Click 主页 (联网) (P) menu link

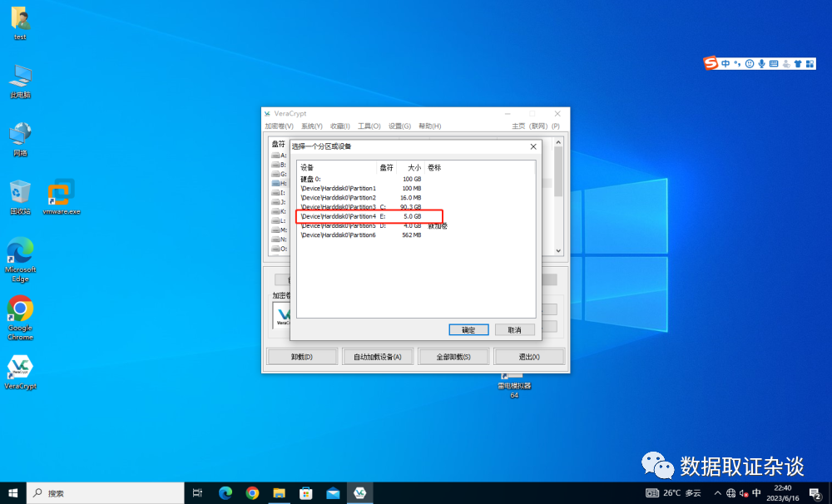tap(535, 126)
